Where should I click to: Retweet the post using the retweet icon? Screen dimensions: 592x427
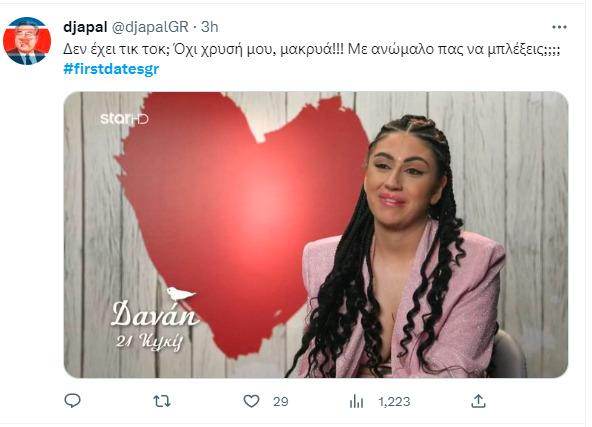click(162, 401)
